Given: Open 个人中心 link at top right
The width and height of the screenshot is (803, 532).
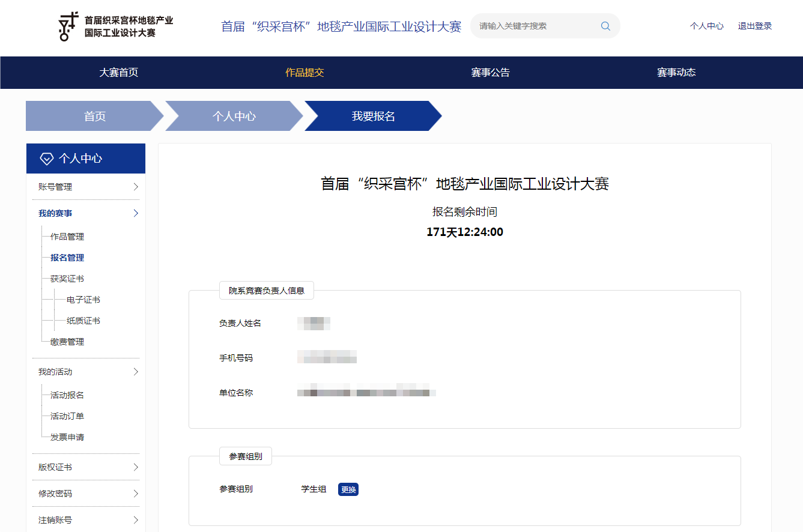Looking at the screenshot, I should pyautogui.click(x=706, y=26).
